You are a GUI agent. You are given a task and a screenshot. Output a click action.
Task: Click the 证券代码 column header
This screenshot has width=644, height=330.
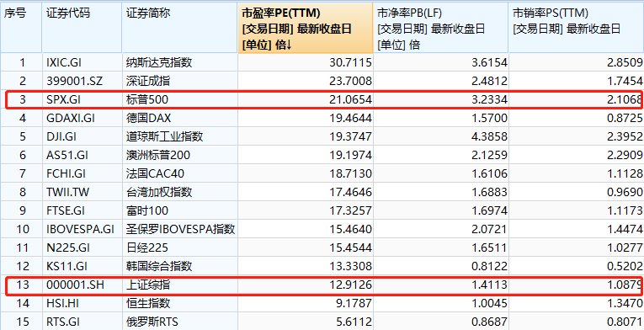click(82, 28)
